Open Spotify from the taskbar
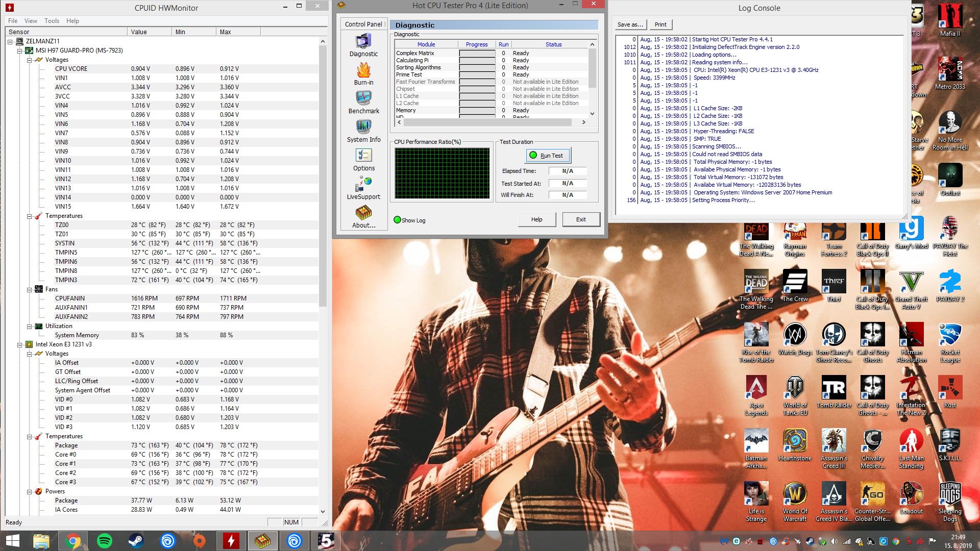Screen dimensions: 980x551 [104, 541]
